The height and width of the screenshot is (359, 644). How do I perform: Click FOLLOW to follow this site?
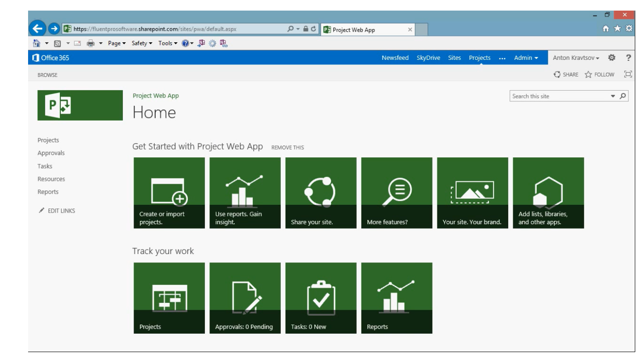click(x=599, y=75)
